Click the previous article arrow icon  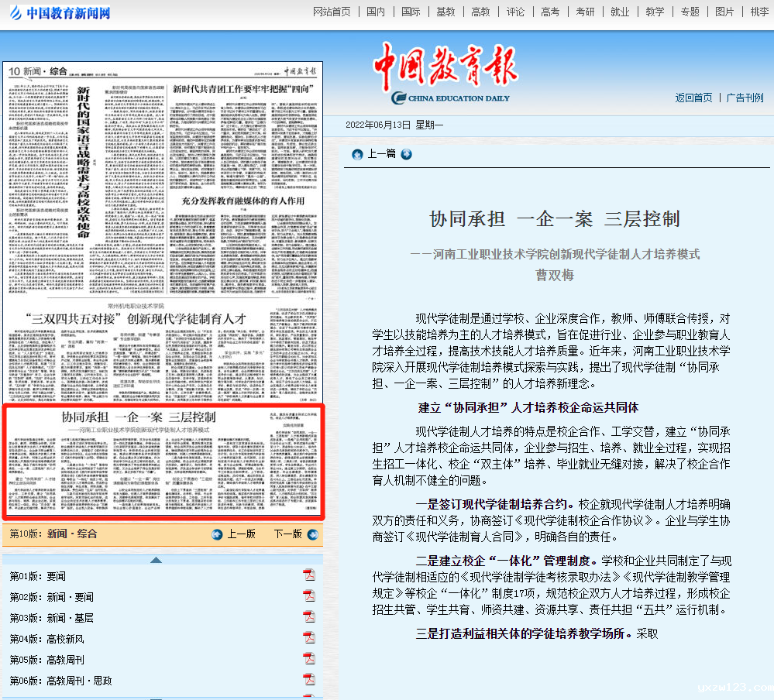coord(357,154)
